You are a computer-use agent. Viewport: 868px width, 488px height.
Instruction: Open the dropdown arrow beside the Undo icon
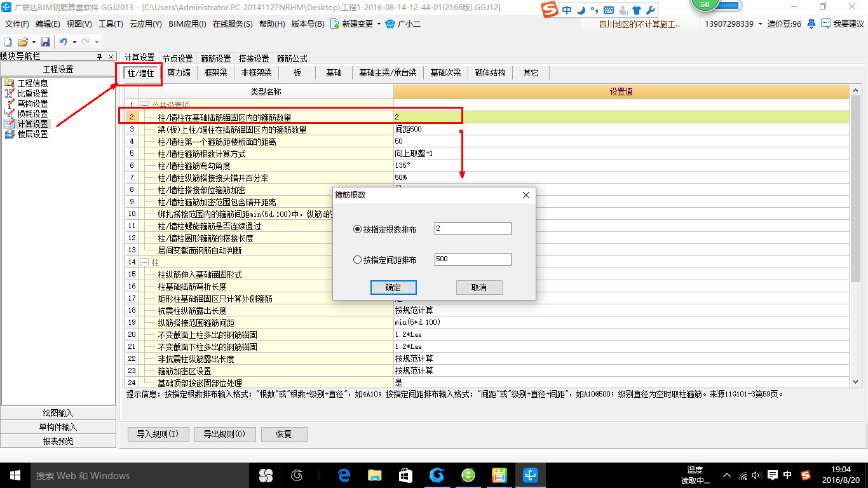click(74, 42)
